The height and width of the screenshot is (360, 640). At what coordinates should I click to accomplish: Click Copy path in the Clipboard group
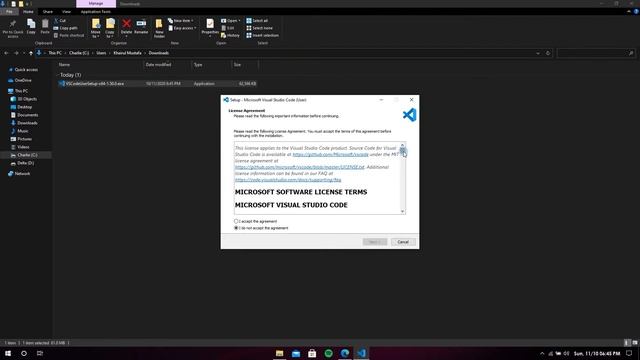(65, 28)
